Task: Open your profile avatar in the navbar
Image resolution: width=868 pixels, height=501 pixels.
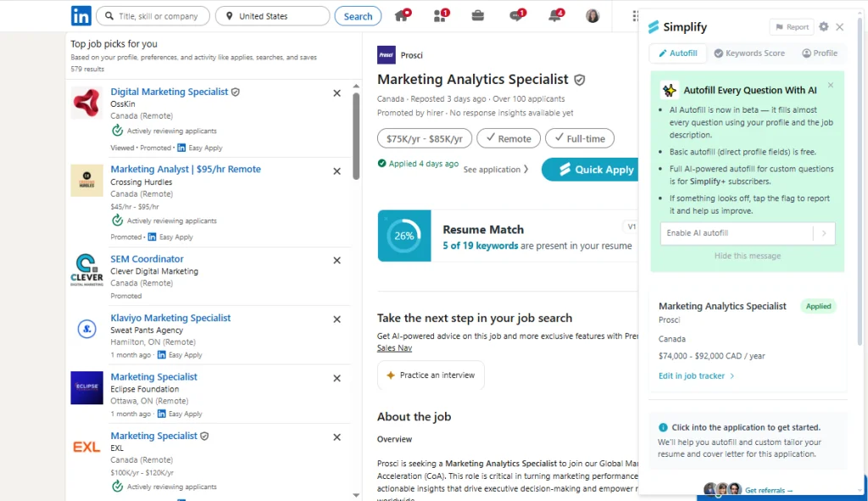Action: click(x=592, y=15)
